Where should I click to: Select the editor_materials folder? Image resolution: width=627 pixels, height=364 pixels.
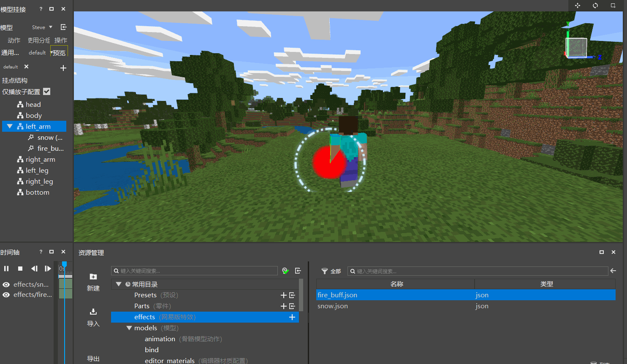click(x=196, y=361)
